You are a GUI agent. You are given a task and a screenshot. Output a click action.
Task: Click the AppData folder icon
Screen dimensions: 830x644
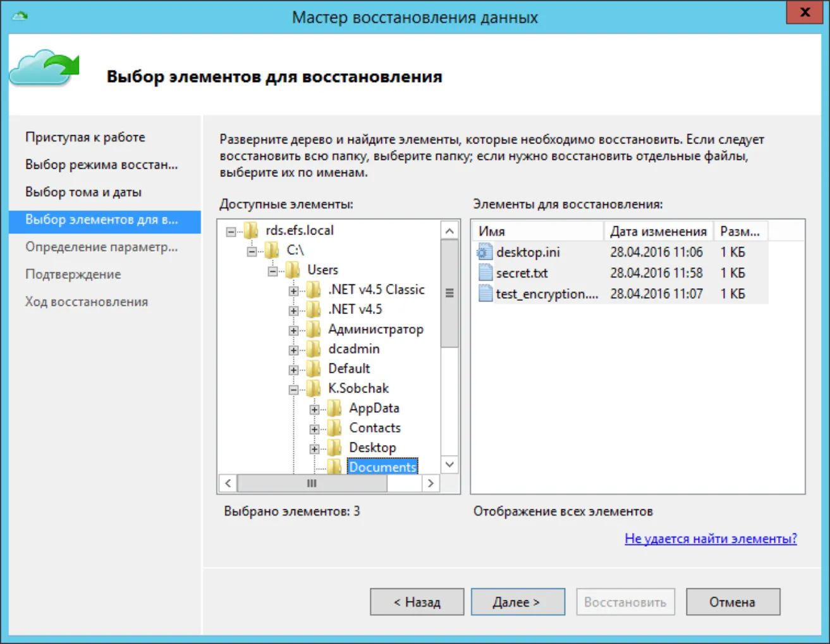pyautogui.click(x=334, y=408)
